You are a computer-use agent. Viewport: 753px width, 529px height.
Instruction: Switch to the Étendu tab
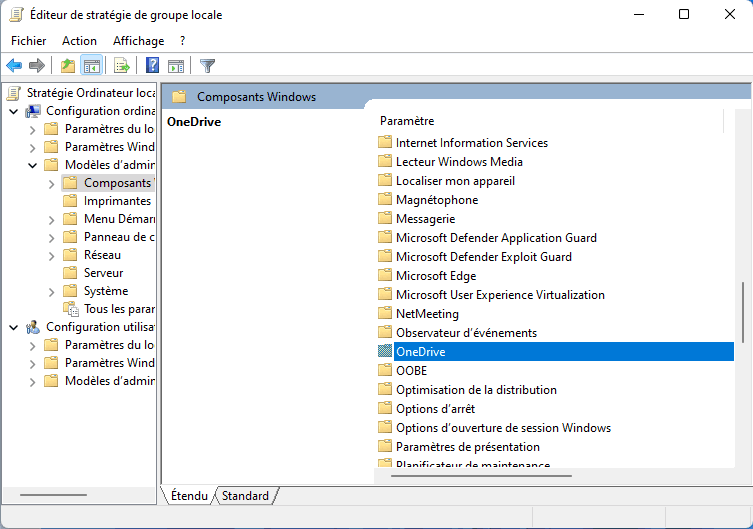[189, 495]
